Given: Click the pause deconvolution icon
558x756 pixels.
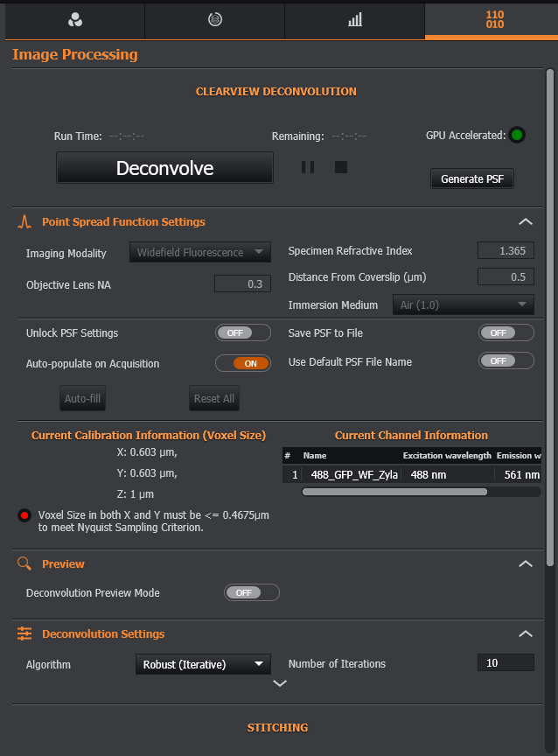Looking at the screenshot, I should [x=308, y=167].
